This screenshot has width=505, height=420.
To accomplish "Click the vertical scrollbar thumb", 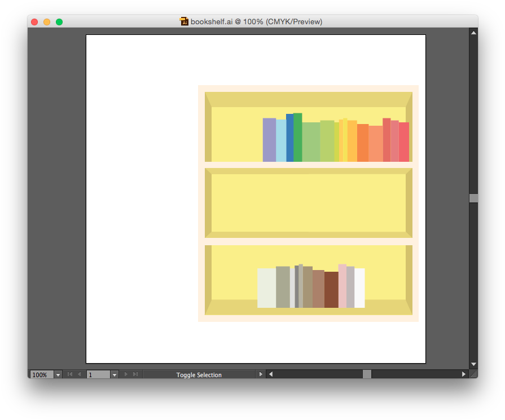I will coord(473,198).
